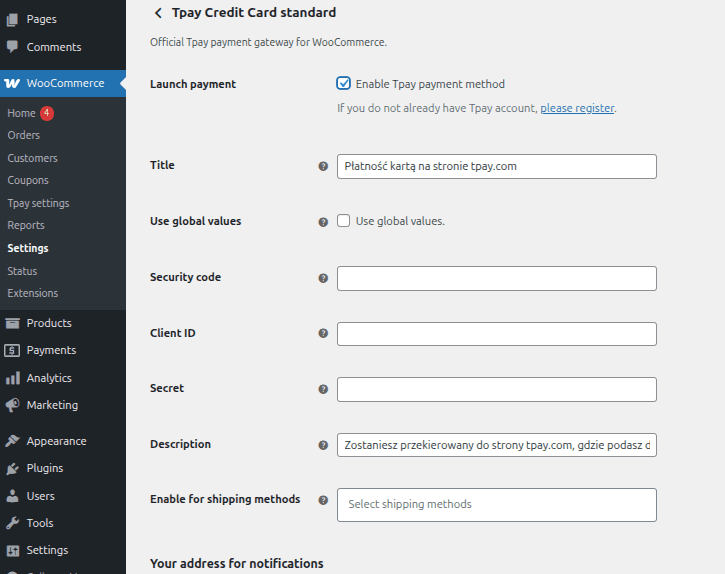725x574 pixels.
Task: Click the help tooltip icon for Secret
Action: 323,389
